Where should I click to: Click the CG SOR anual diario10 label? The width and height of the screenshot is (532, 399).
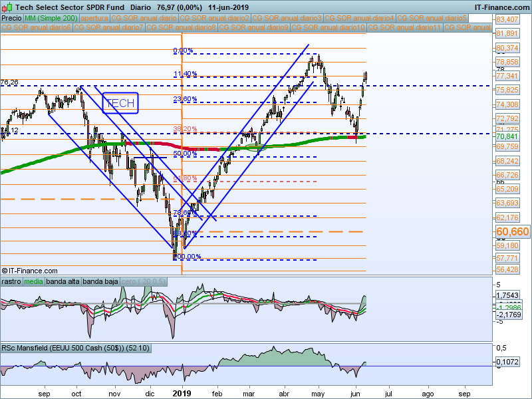[329, 27]
